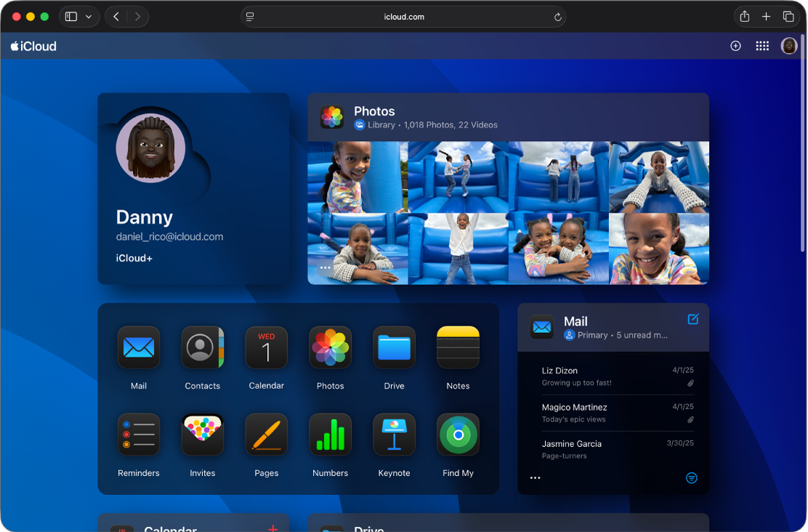Open the Photos tile ellipsis menu
Image resolution: width=808 pixels, height=532 pixels.
(325, 267)
